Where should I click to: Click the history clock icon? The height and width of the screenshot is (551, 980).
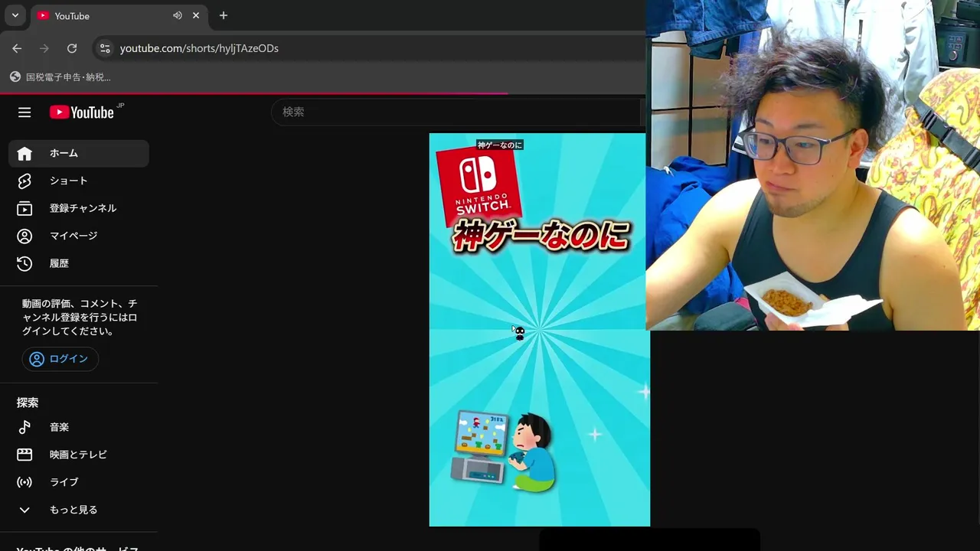24,263
